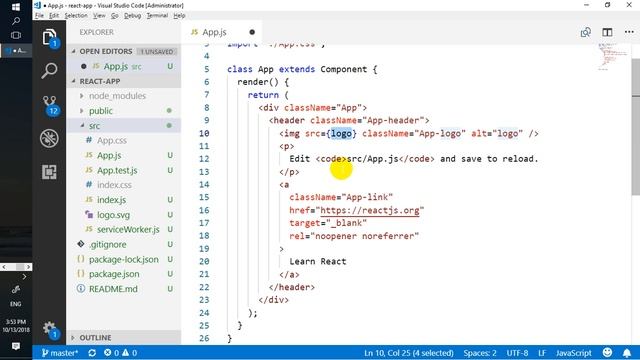Change language mode via JavaScript
Screen dimensions: 640x360
pos(573,353)
